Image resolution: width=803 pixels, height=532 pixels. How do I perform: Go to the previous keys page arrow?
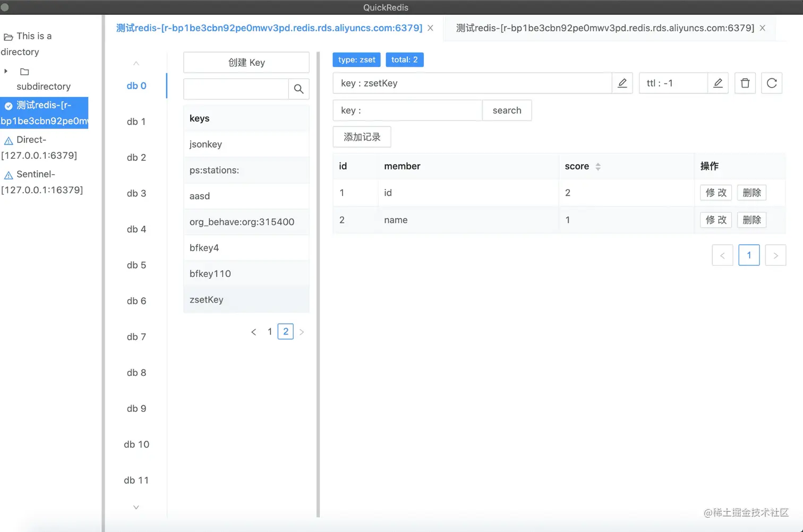254,332
